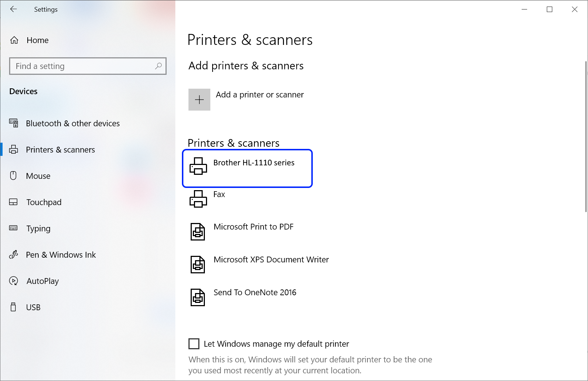Viewport: 588px width, 381px height.
Task: Click the Typing keyboard icon
Action: 13,228
